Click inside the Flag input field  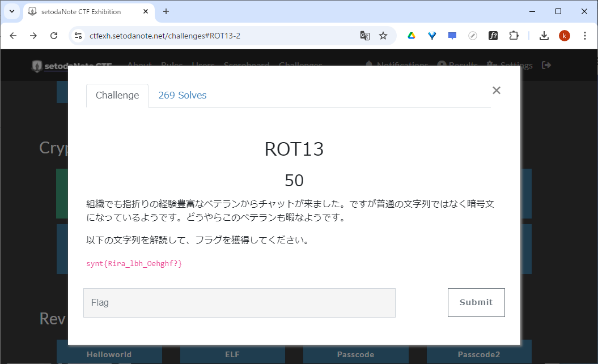[x=239, y=302]
